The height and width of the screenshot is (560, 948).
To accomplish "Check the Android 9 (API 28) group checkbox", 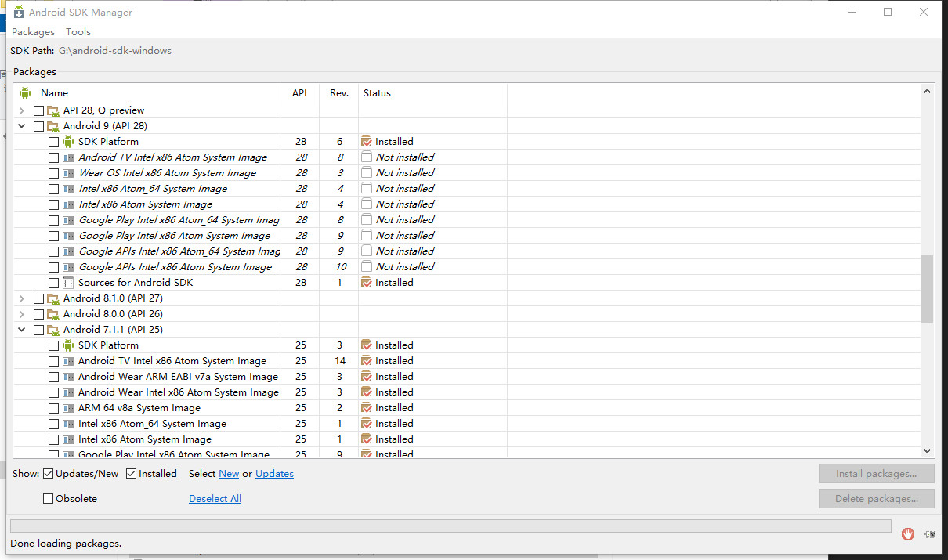I will point(38,126).
